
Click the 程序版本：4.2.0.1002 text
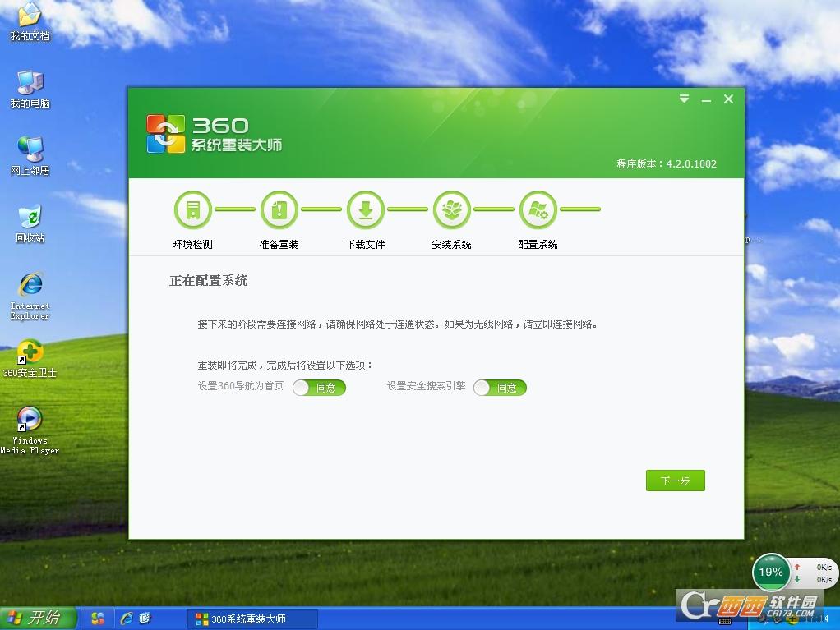(667, 163)
